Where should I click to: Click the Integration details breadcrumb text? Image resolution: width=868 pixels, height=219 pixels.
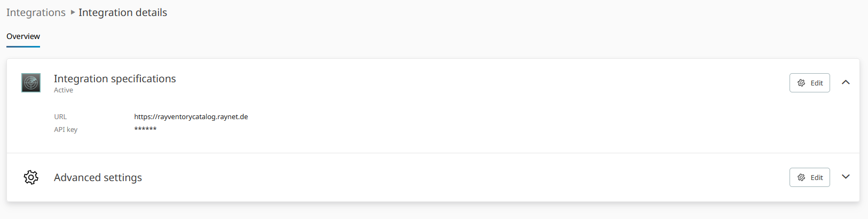(123, 12)
